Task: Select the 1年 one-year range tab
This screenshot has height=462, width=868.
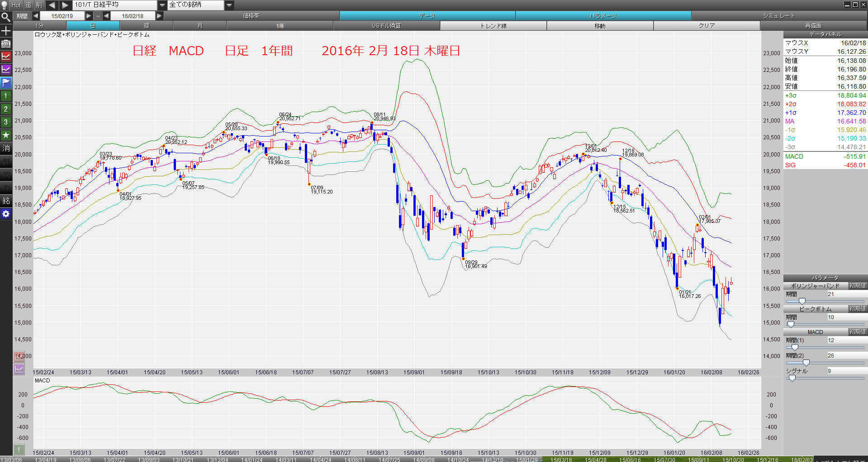Action: pyautogui.click(x=280, y=26)
